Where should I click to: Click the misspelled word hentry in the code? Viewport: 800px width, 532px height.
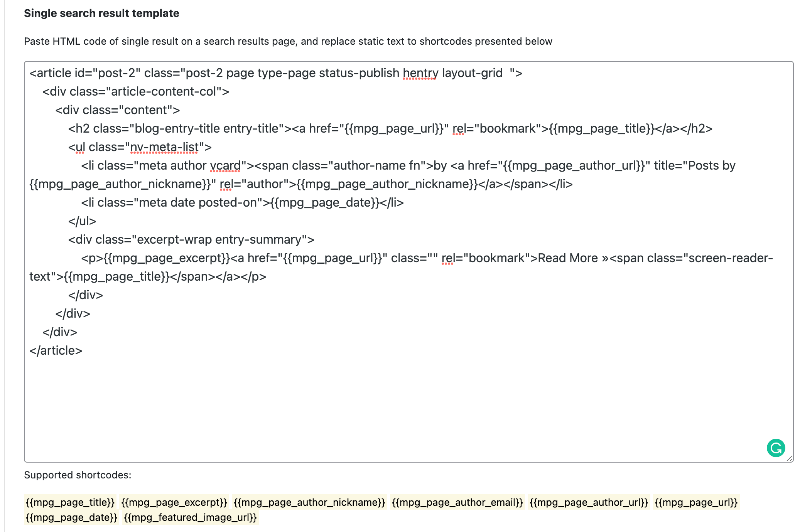tap(420, 73)
